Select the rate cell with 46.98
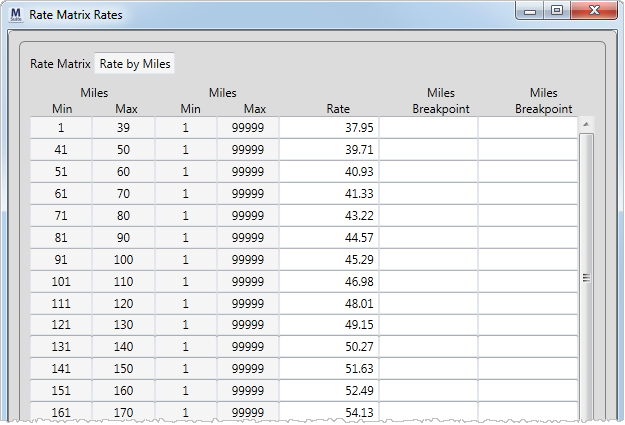Viewport: 625px width, 425px height. 328,281
